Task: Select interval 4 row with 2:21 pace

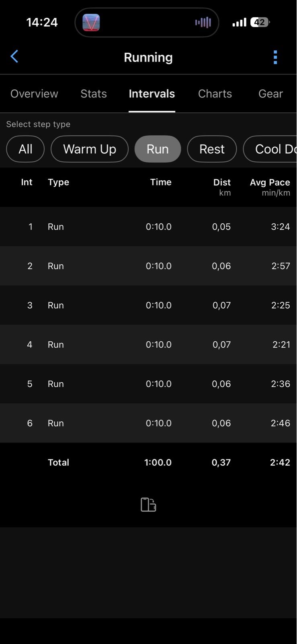Action: [148, 345]
